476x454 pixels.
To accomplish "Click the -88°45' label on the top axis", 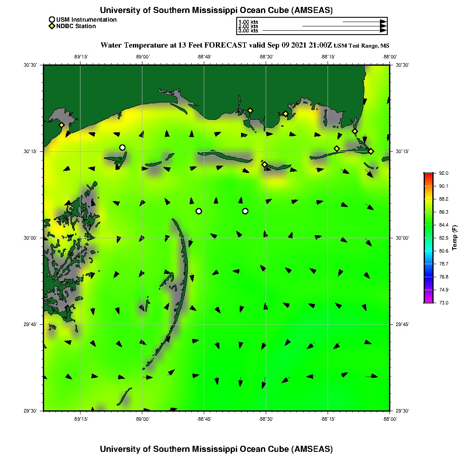I will [x=204, y=57].
